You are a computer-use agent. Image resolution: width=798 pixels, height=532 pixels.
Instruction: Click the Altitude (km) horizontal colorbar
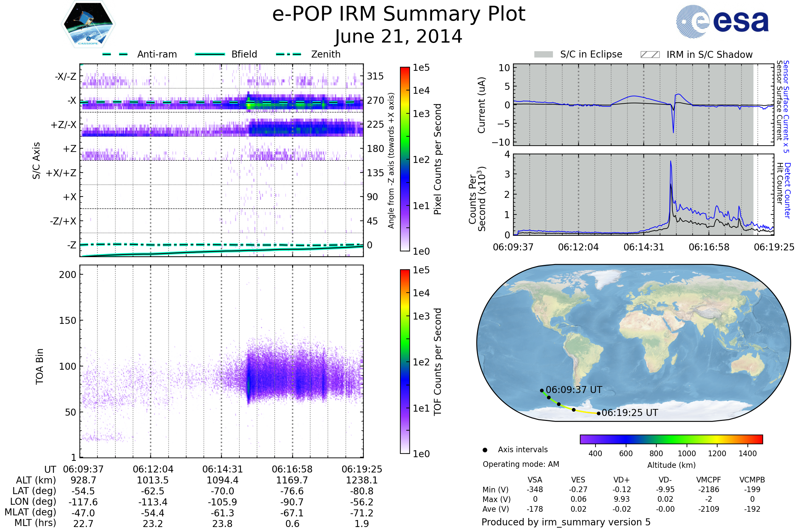671,439
